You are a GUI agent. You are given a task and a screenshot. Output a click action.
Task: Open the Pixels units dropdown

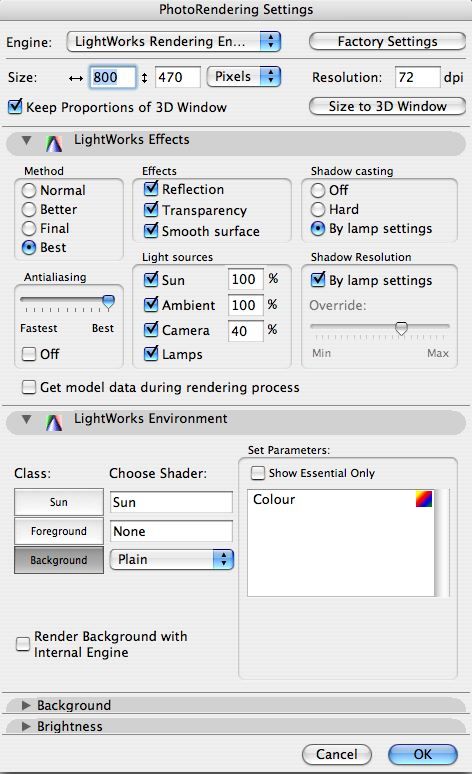click(x=244, y=77)
